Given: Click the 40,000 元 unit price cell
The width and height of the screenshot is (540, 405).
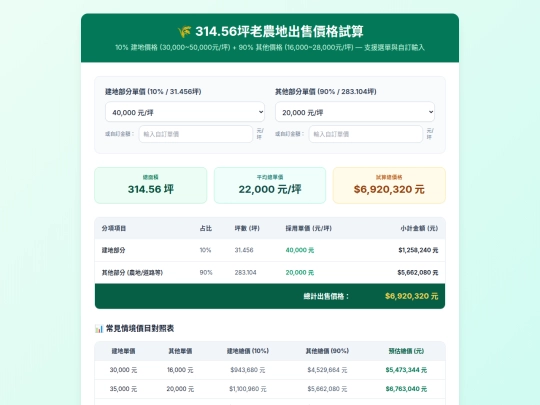Looking at the screenshot, I should pyautogui.click(x=300, y=250).
